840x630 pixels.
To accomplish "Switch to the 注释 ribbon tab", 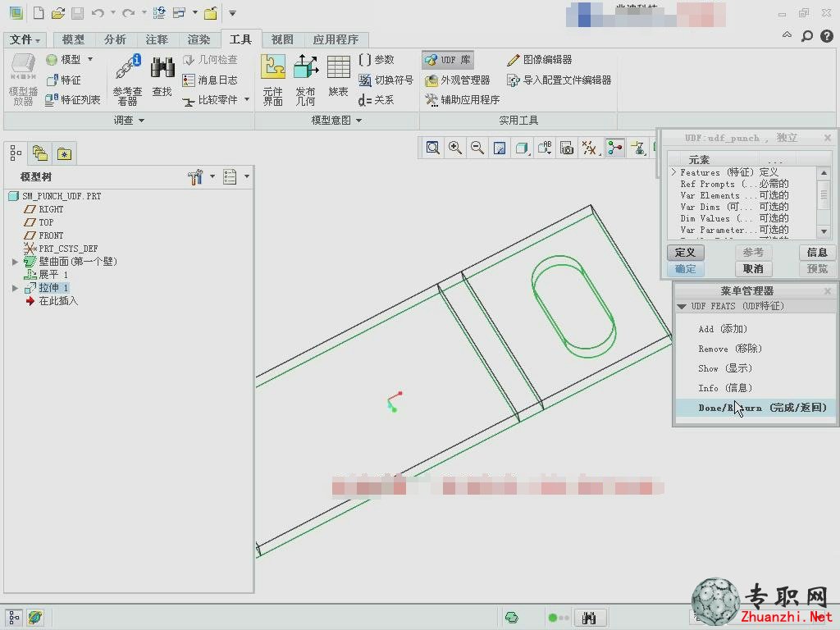I will pos(157,39).
